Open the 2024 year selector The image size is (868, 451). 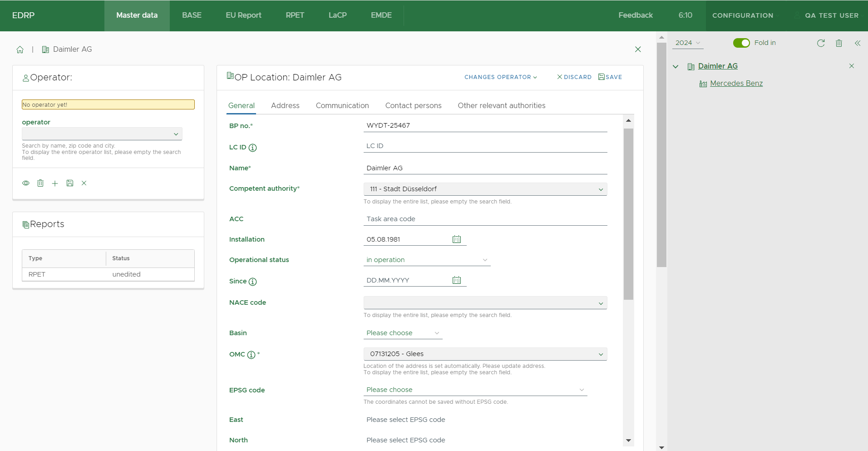pos(687,43)
